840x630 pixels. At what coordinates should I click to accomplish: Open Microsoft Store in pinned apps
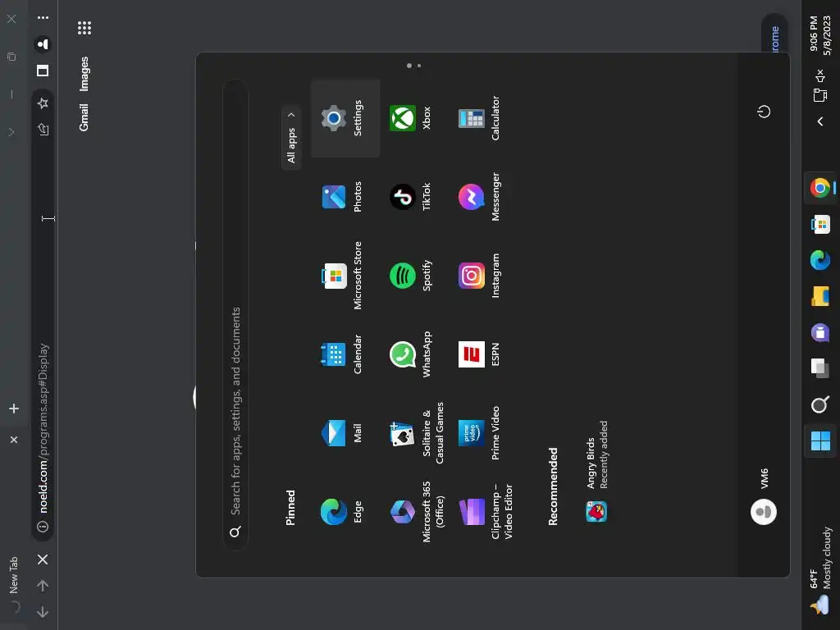click(342, 276)
